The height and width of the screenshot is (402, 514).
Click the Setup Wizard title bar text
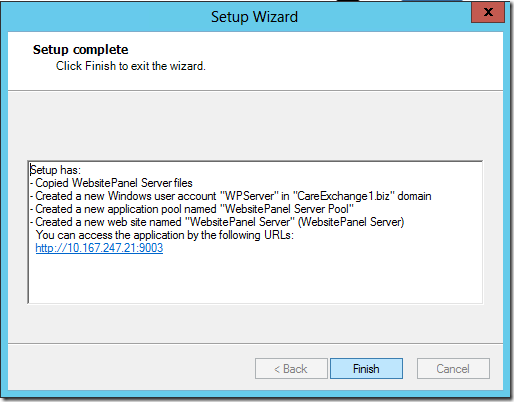point(254,17)
